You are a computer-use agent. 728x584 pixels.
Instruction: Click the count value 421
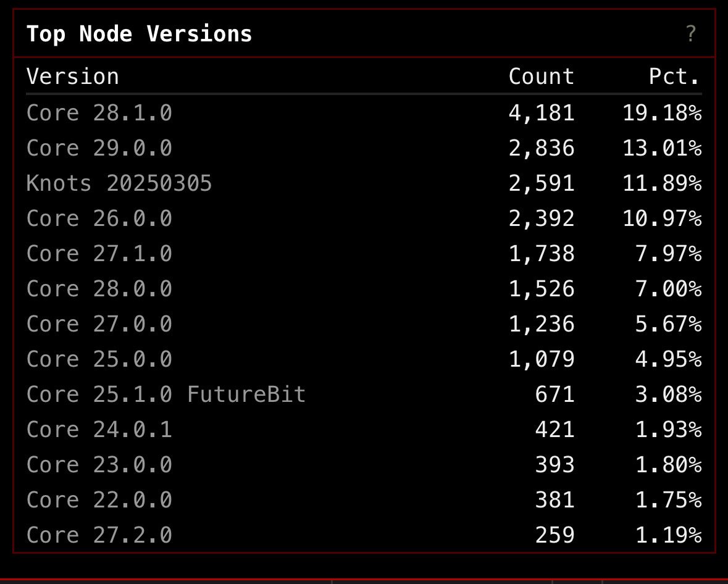[555, 430]
